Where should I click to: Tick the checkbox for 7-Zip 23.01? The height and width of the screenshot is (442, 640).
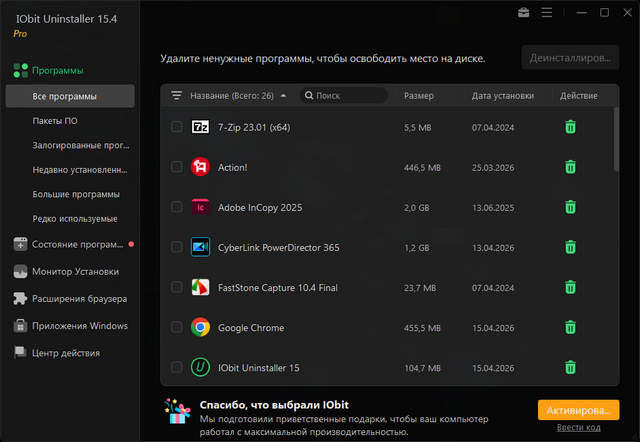(x=176, y=127)
